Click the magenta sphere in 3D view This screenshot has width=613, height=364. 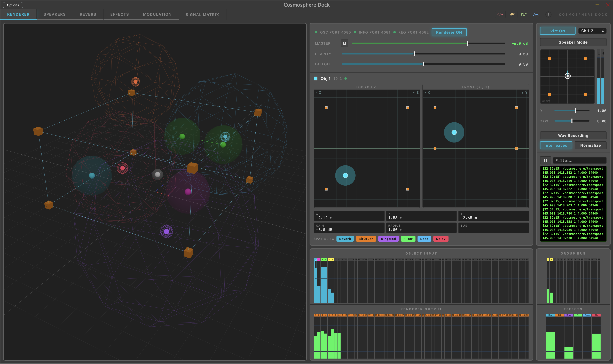point(188,192)
